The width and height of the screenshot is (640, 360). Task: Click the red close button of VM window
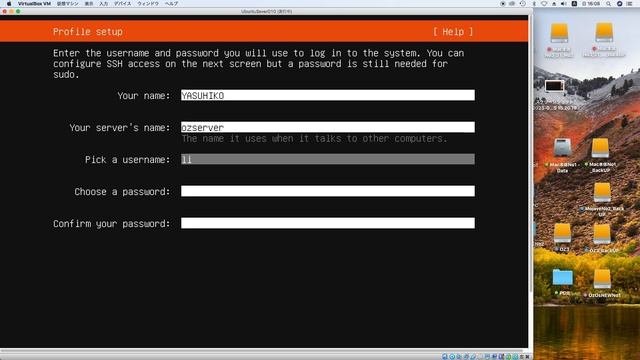(x=4, y=11)
